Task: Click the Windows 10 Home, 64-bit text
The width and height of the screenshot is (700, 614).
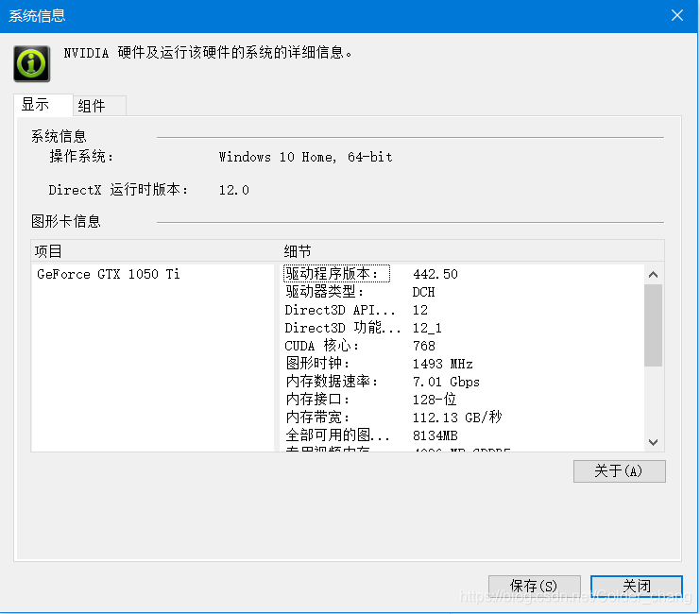Action: tap(305, 157)
